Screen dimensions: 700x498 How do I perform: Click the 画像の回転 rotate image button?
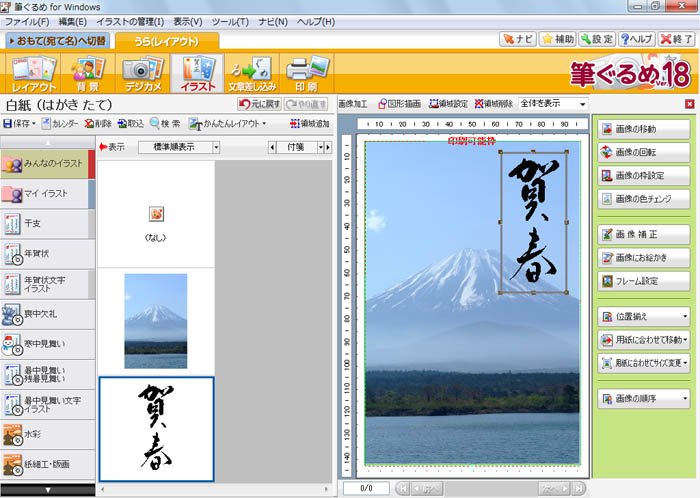[x=644, y=152]
